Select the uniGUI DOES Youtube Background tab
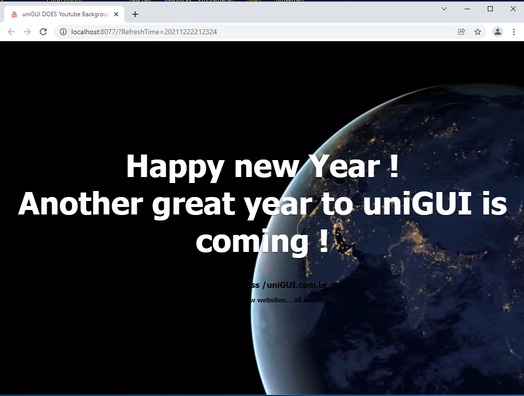This screenshot has width=524, height=396. tap(64, 14)
